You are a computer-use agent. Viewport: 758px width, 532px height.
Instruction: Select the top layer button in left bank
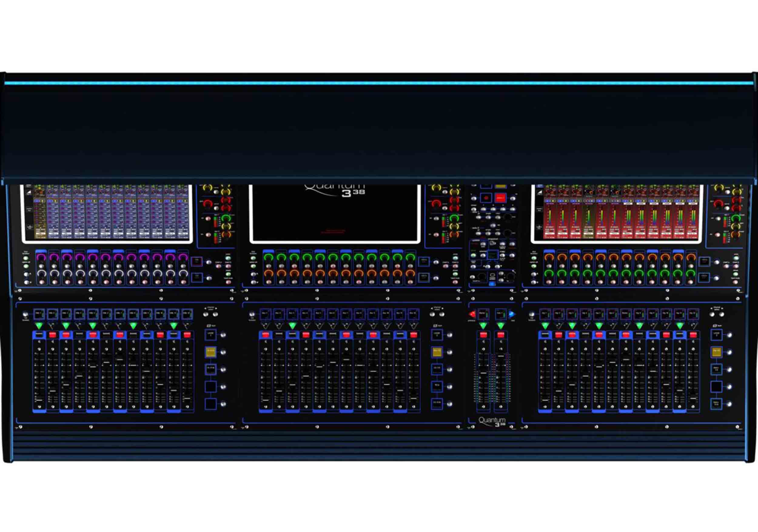211,335
